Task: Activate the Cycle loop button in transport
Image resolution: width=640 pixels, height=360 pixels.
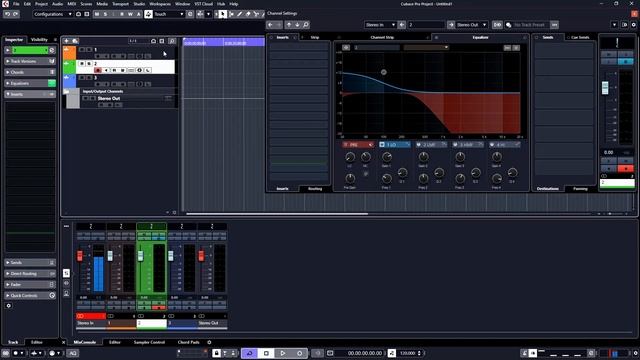Action: (249, 353)
